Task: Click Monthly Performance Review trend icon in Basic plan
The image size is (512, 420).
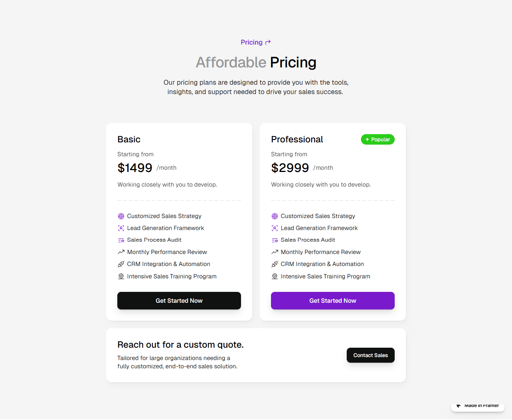Action: pos(121,252)
